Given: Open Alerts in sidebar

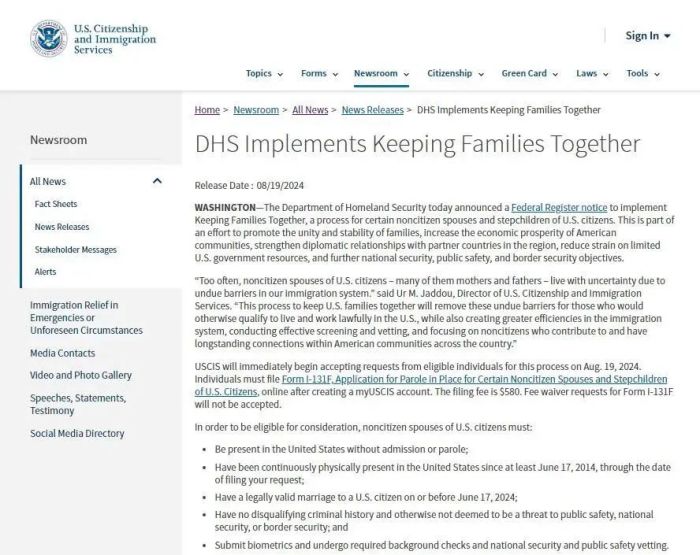Looking at the screenshot, I should tap(46, 271).
